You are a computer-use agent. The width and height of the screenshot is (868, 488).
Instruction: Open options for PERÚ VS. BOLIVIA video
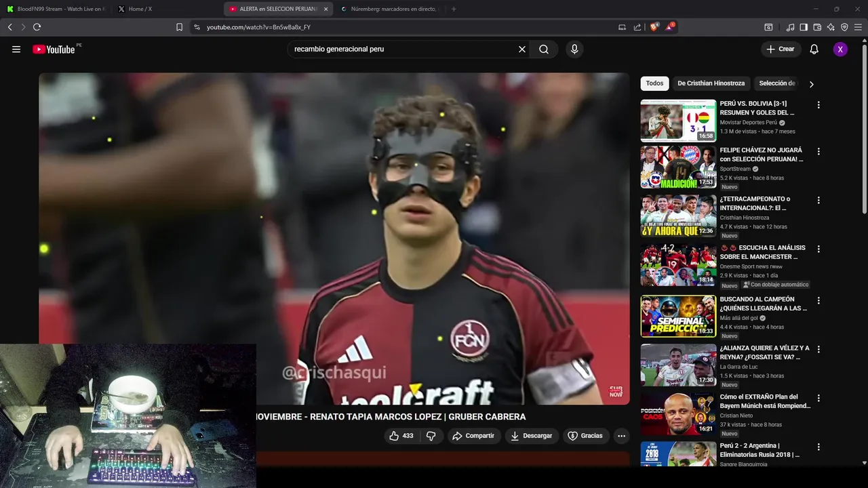[818, 105]
